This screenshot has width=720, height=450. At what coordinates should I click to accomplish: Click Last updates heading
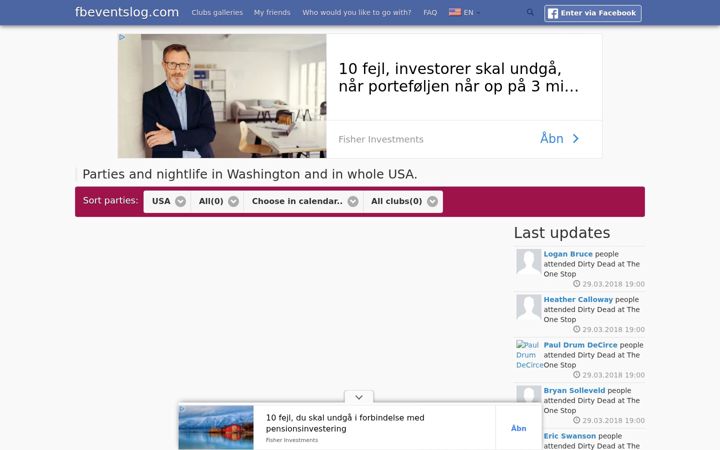562,233
